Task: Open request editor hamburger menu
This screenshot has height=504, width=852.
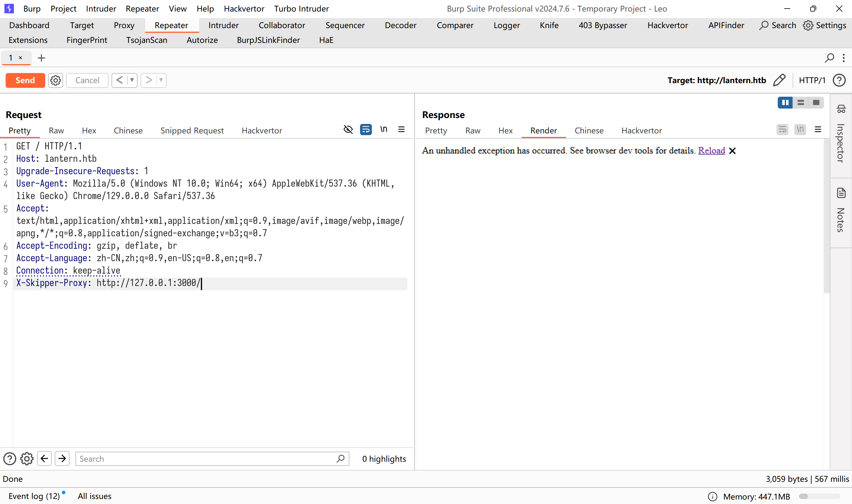Action: point(401,129)
